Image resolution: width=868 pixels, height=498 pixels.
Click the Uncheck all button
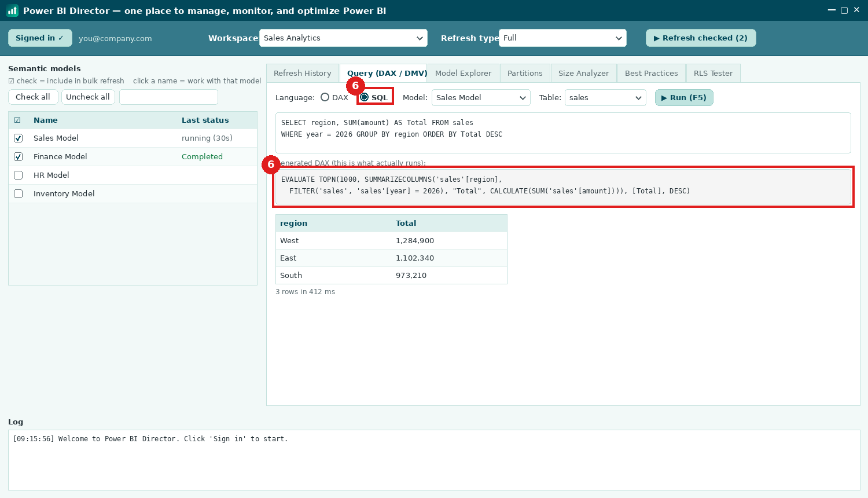tap(88, 97)
